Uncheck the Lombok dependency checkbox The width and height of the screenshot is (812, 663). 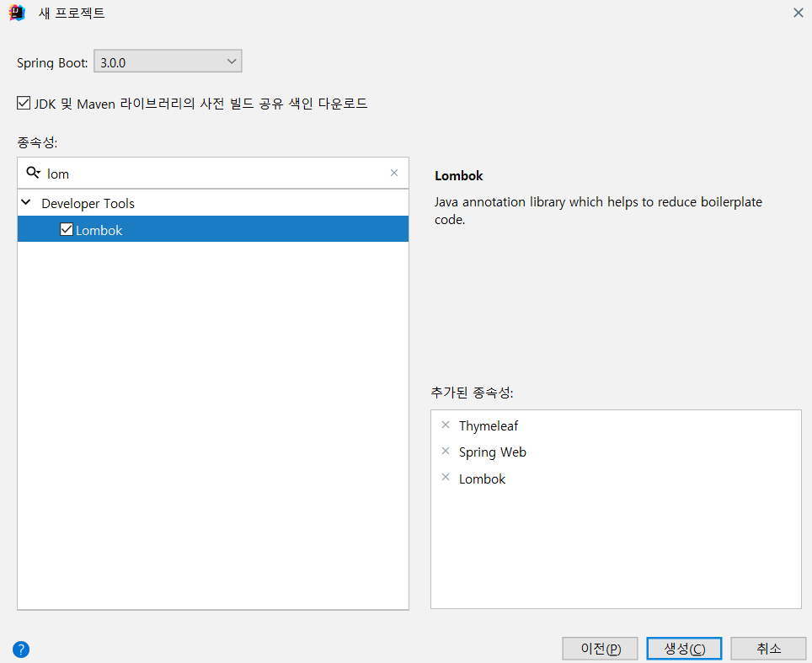pyautogui.click(x=67, y=229)
